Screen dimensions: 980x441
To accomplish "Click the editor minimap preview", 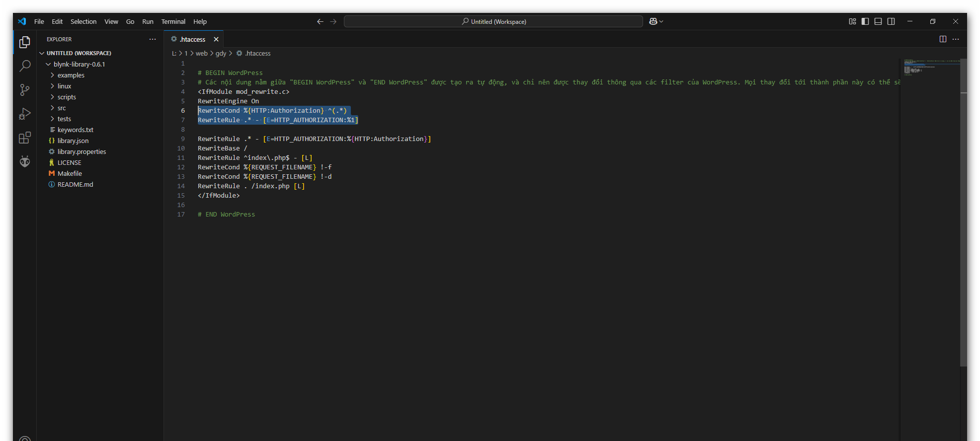I will tap(930, 67).
